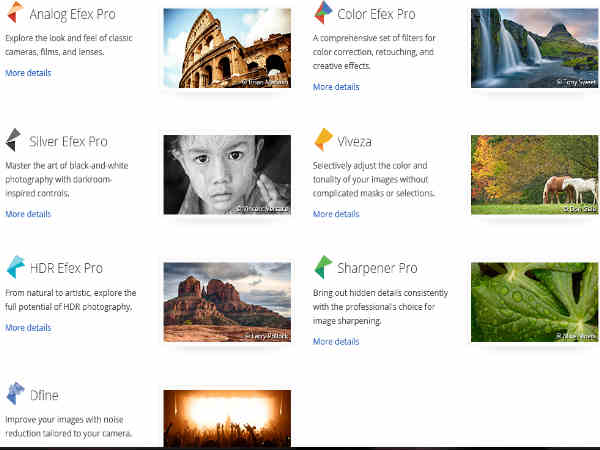Image resolution: width=600 pixels, height=450 pixels.
Task: Click the text "A comprehensive set of filters for"
Action: click(x=374, y=38)
